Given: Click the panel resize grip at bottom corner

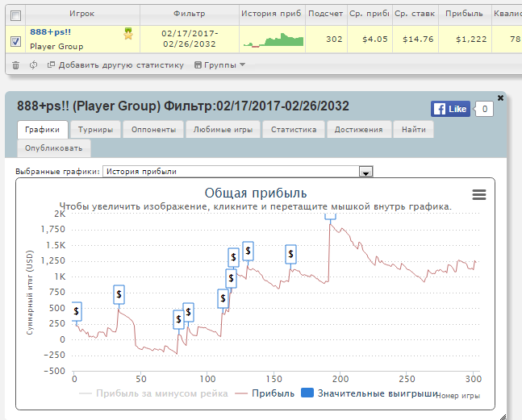Looking at the screenshot, I should point(503,417).
